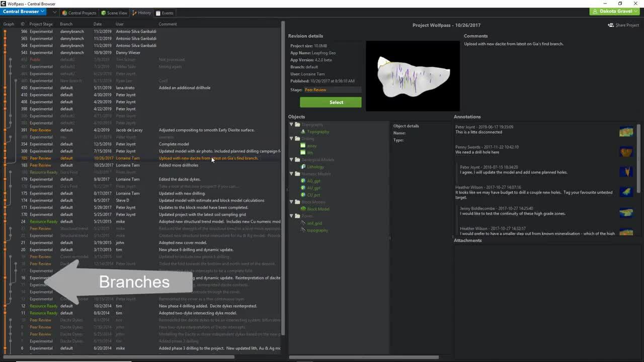Open the Central Browser dropdown menu

(23, 12)
